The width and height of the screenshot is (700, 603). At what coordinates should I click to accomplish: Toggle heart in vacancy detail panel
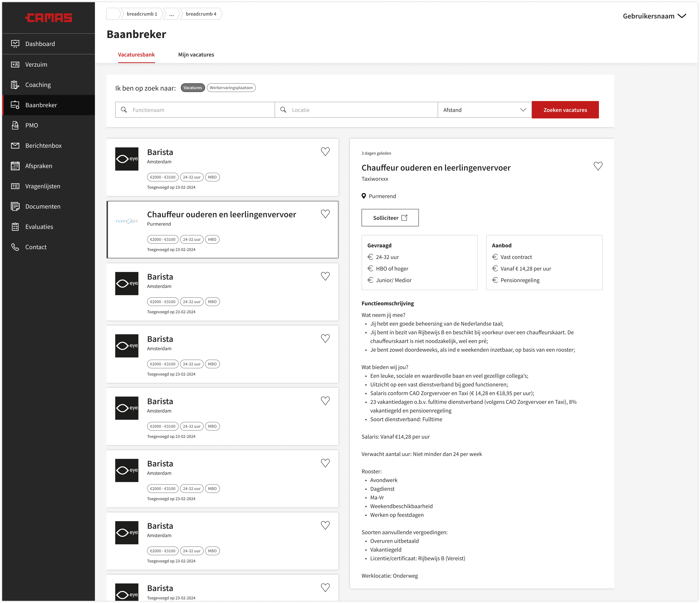598,166
